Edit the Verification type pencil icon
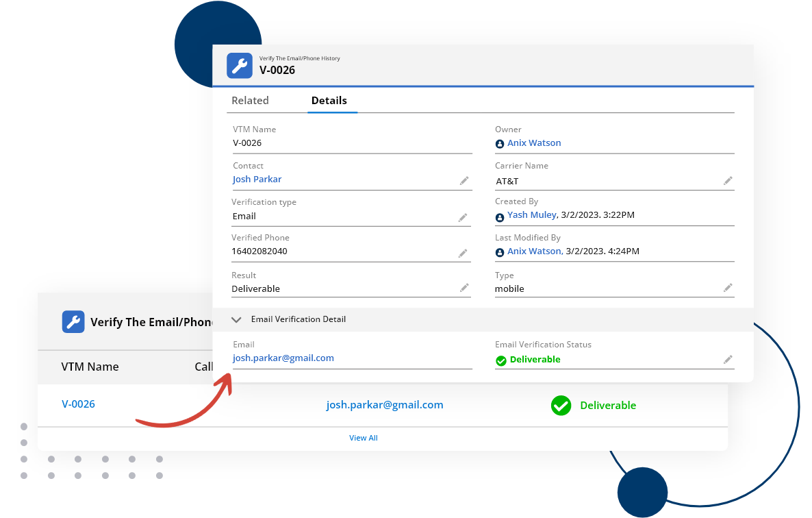This screenshot has width=812, height=518. [463, 218]
